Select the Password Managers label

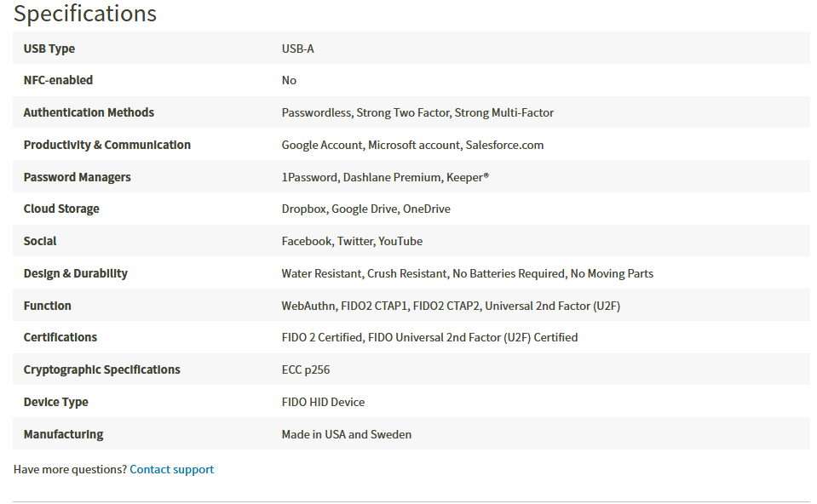[x=78, y=177]
